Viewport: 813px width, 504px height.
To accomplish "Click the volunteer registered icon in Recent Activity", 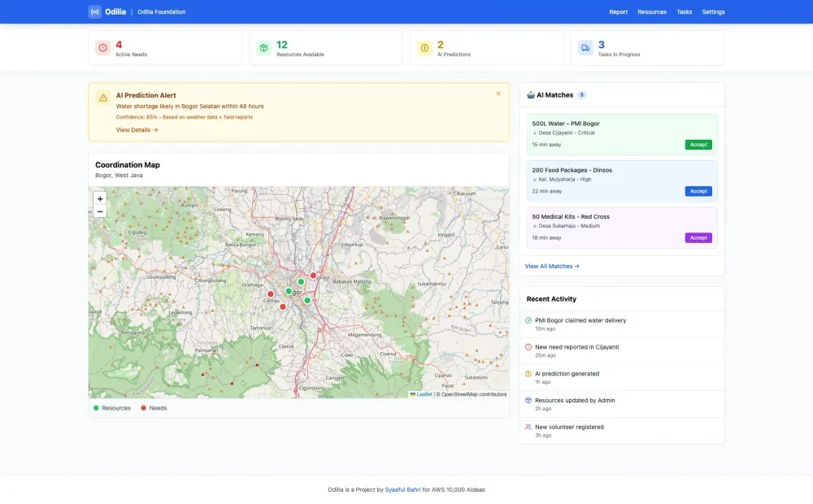I will (529, 427).
